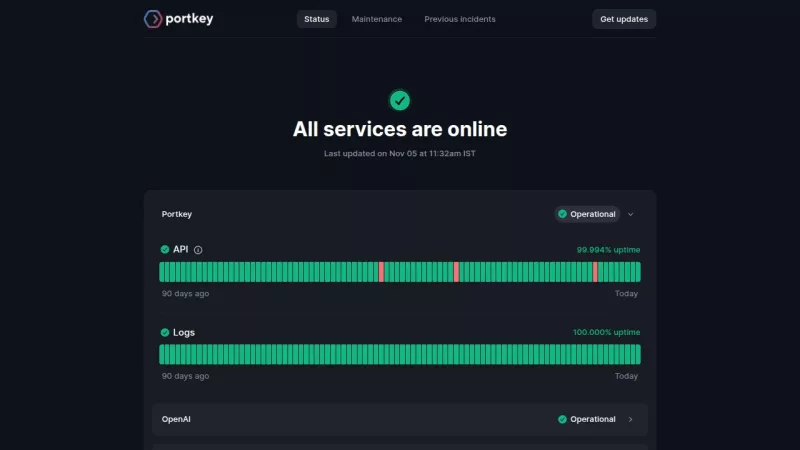Click the green check in OpenAI Operational badge
Viewport: 800px width, 450px height.
pyautogui.click(x=562, y=419)
